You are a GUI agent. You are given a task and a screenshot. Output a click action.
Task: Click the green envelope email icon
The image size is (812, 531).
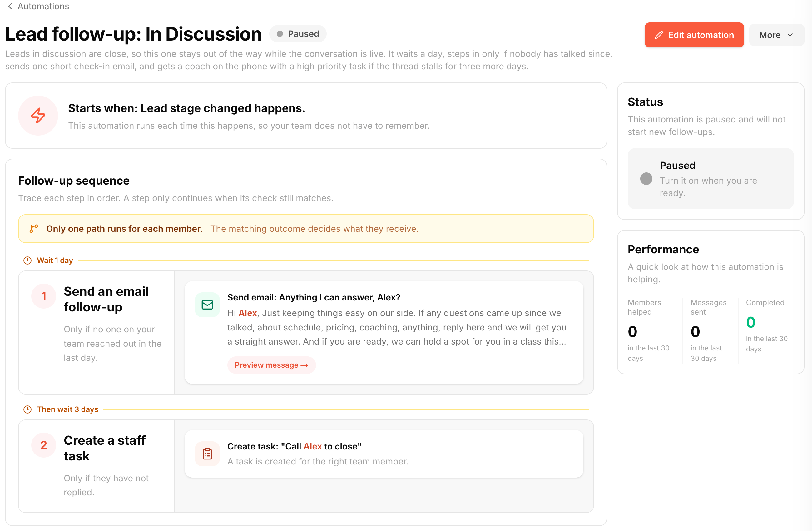pyautogui.click(x=207, y=305)
